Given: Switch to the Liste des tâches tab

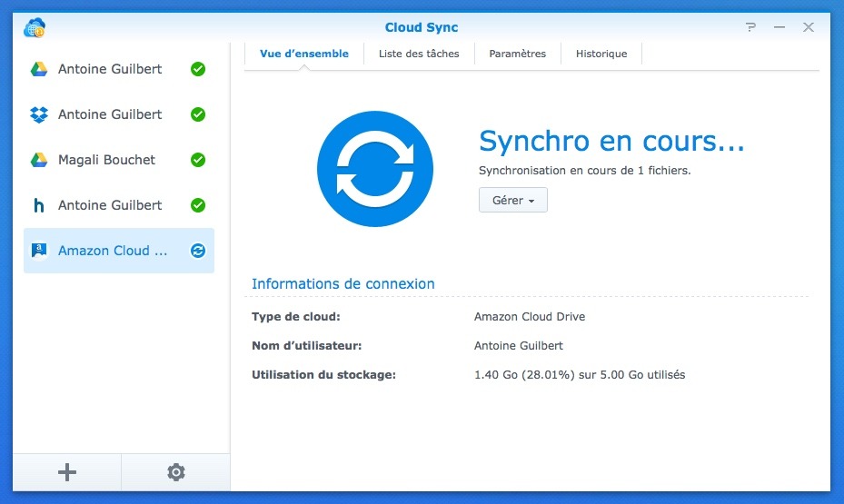Looking at the screenshot, I should click(419, 54).
